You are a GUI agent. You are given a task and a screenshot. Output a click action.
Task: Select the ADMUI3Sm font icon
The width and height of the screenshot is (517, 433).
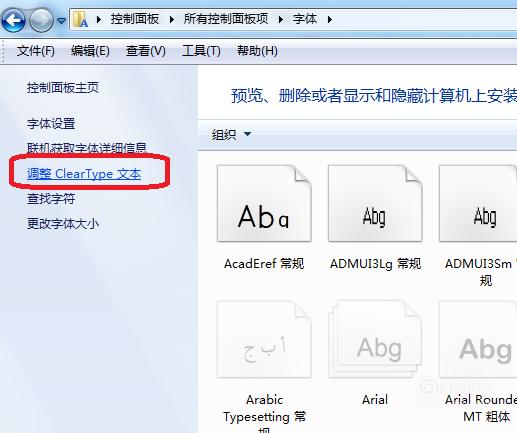tap(479, 203)
